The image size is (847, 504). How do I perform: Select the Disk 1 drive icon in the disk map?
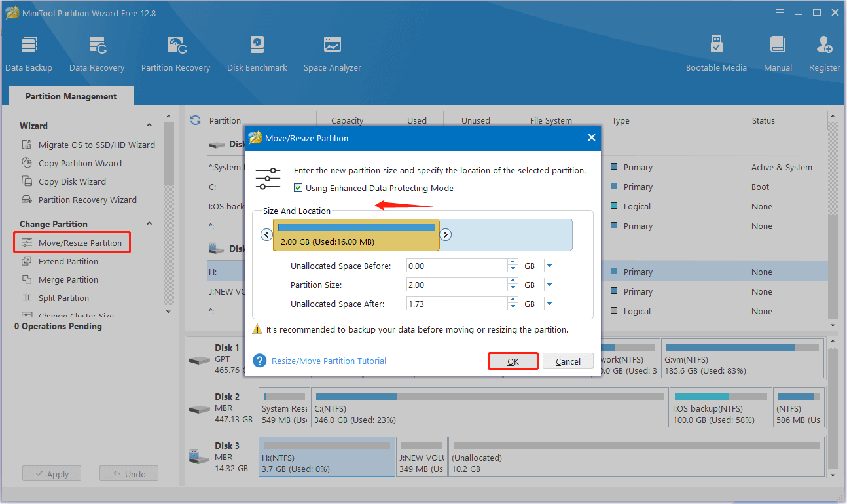(199, 360)
